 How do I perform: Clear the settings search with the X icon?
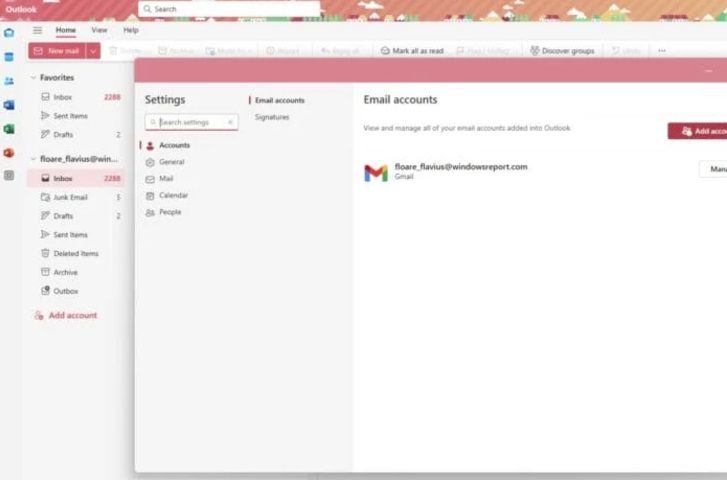coord(230,122)
